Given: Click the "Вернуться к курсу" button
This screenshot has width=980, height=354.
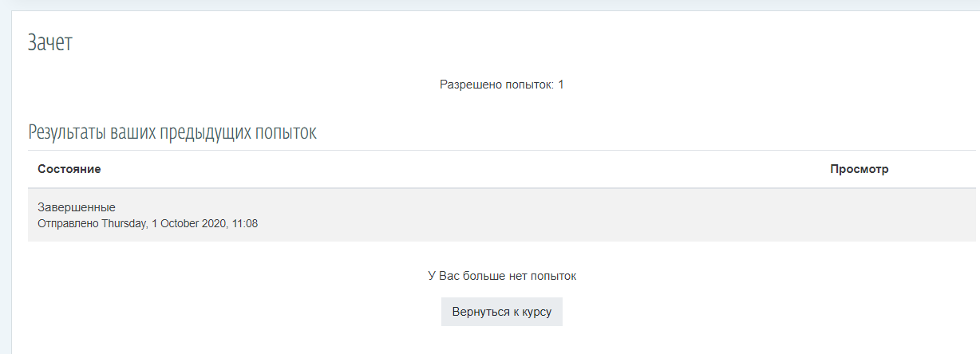Looking at the screenshot, I should coord(501,312).
